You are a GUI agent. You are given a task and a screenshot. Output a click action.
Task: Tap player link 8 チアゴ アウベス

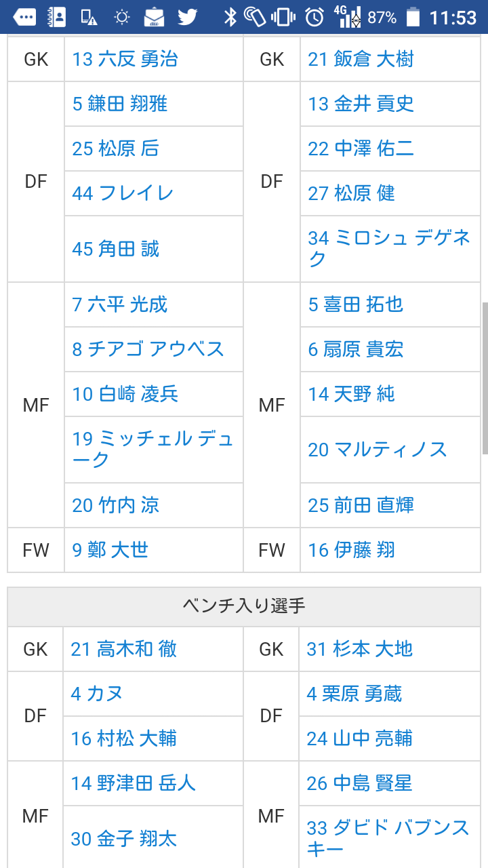point(148,349)
